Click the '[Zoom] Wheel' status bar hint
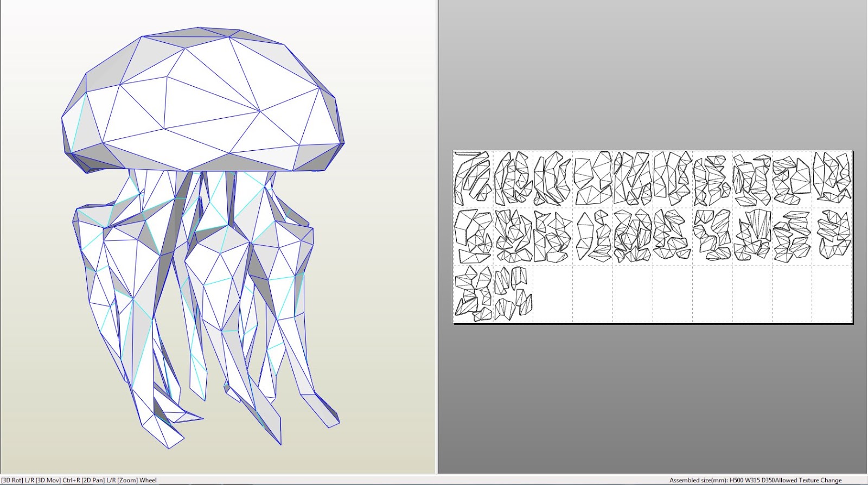The height and width of the screenshot is (485, 868). 137,480
